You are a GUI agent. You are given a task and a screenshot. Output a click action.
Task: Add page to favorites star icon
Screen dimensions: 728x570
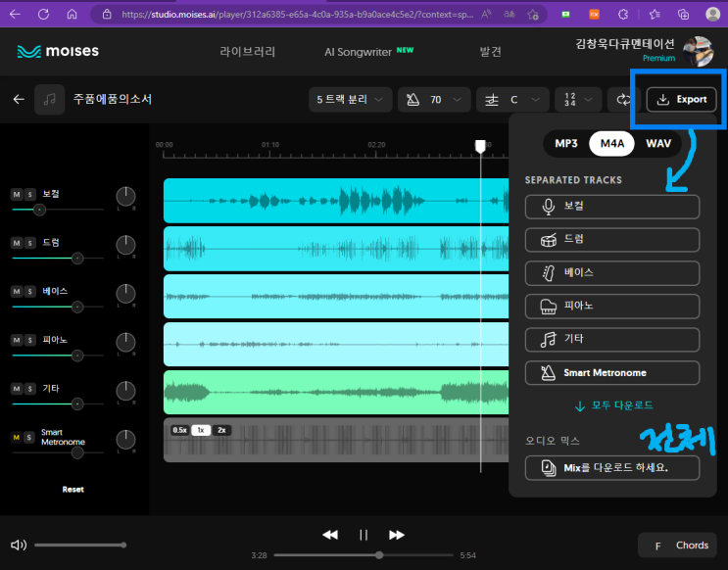[533, 15]
